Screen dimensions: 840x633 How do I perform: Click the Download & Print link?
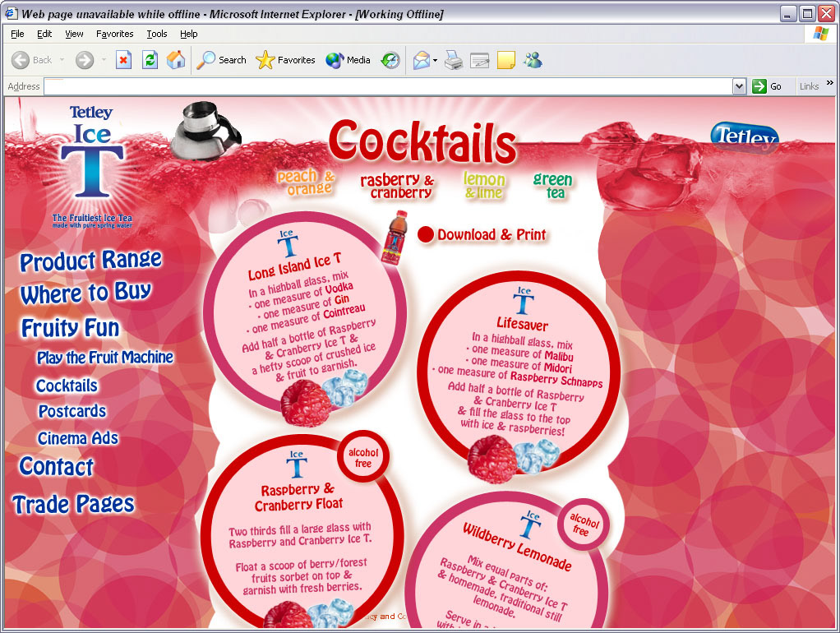[x=492, y=235]
